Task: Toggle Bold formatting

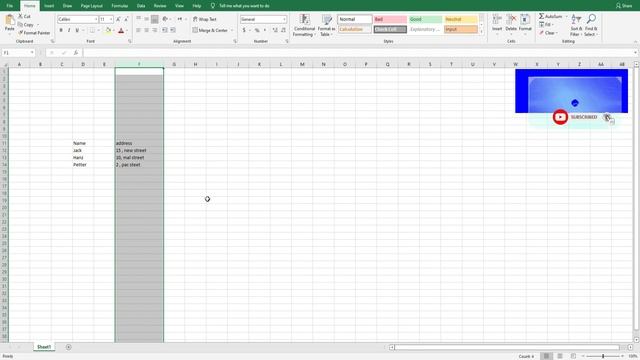Action: tap(61, 30)
